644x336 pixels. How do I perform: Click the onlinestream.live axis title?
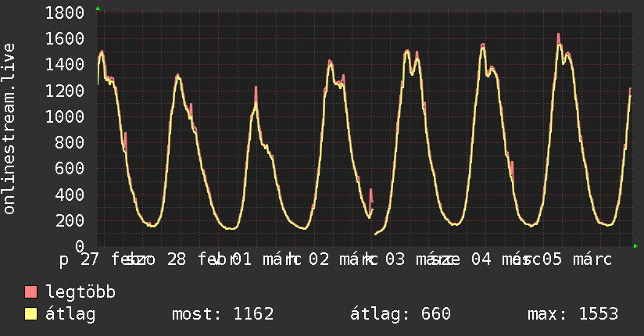pos(9,129)
